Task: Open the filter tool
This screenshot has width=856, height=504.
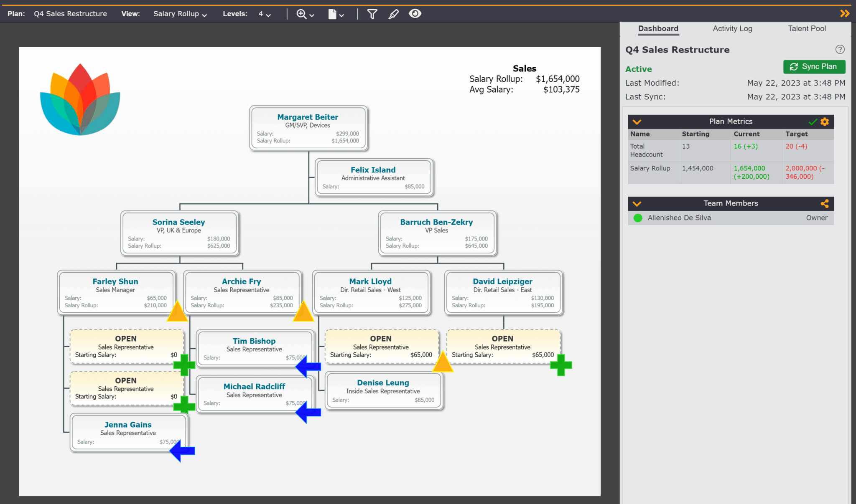Action: (372, 13)
